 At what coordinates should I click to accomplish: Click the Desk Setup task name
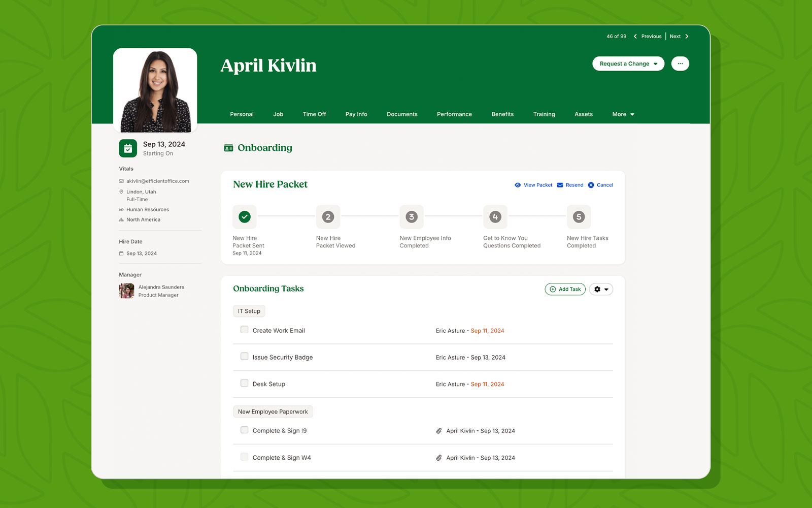[x=269, y=384]
